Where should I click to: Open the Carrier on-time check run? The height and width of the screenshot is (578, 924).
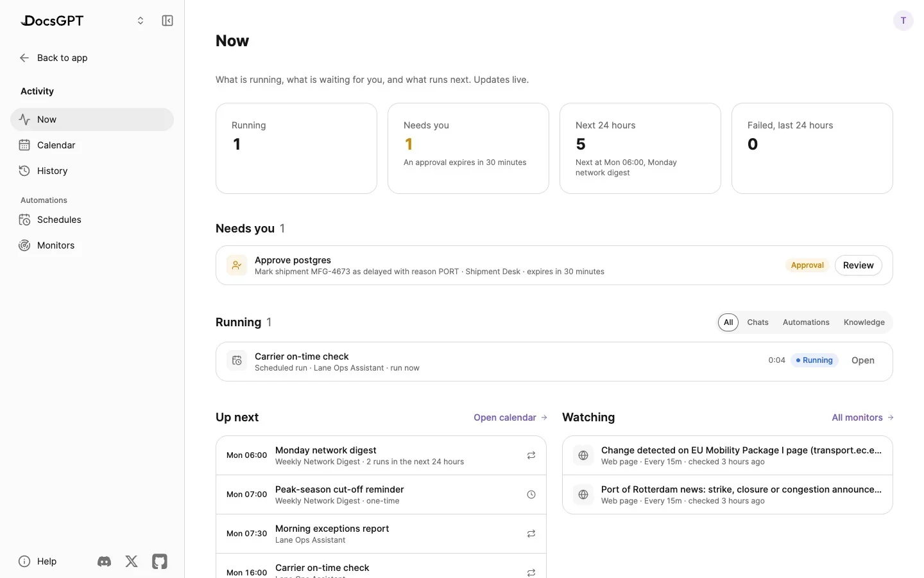[x=863, y=360]
